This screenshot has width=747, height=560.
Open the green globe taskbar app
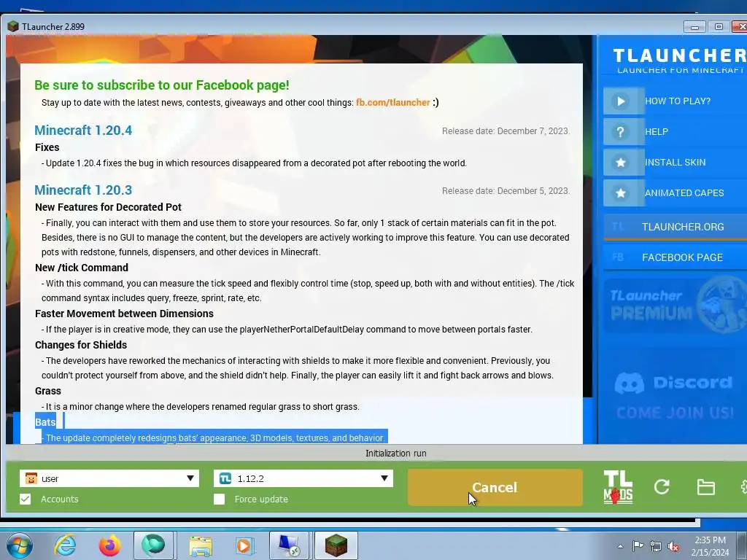click(153, 545)
